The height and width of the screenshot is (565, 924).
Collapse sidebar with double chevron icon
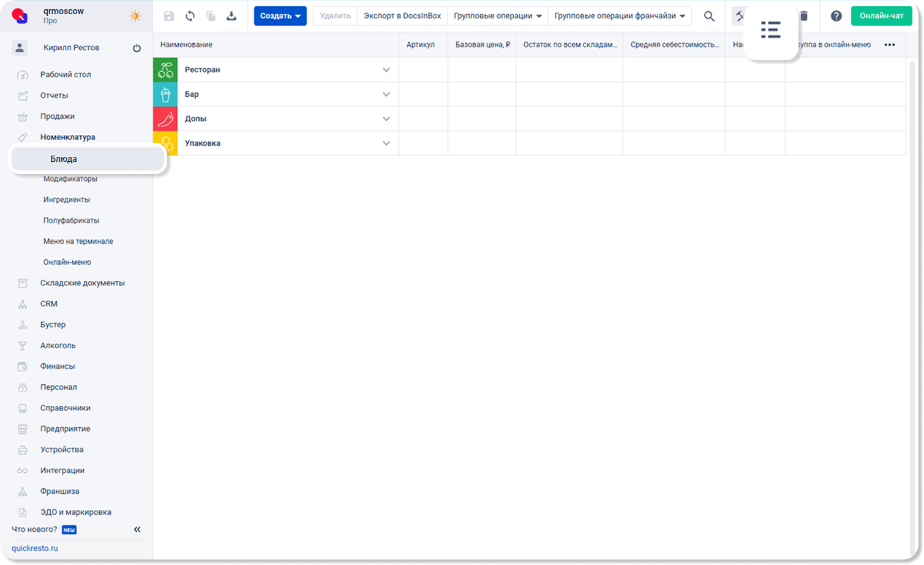tap(137, 529)
